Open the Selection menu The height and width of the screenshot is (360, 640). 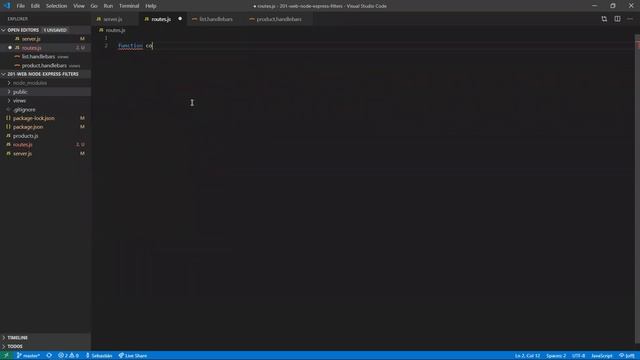[56, 6]
